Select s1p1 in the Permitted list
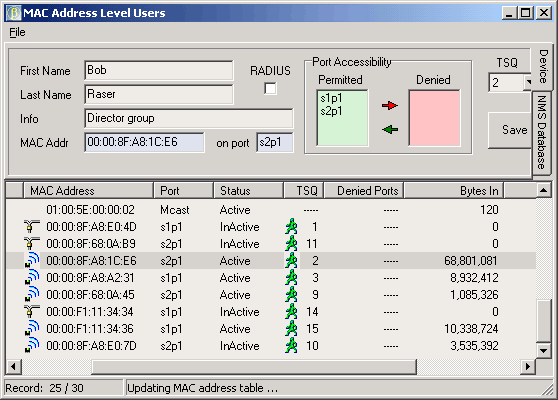 point(331,98)
